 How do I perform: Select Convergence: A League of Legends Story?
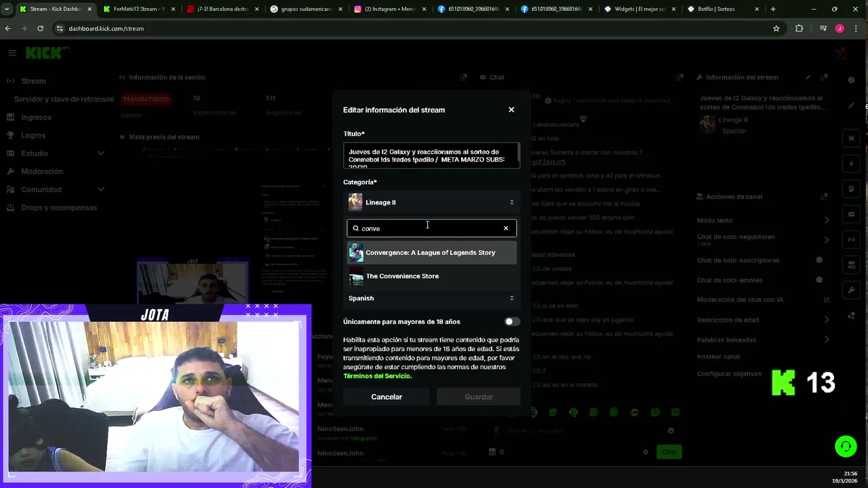point(431,253)
